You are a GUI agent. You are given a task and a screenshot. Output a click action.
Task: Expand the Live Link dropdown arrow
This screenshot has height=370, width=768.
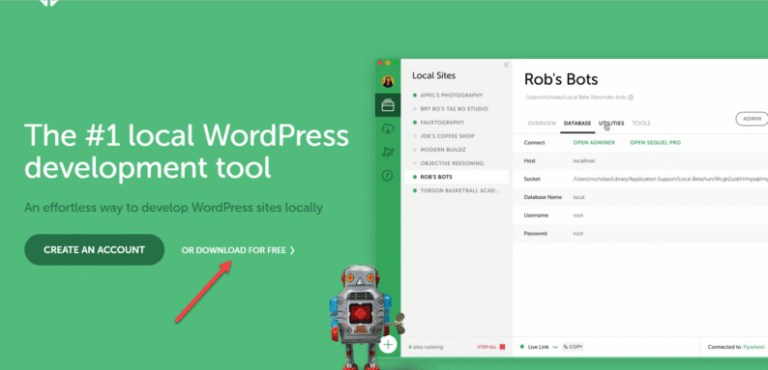[x=555, y=347]
